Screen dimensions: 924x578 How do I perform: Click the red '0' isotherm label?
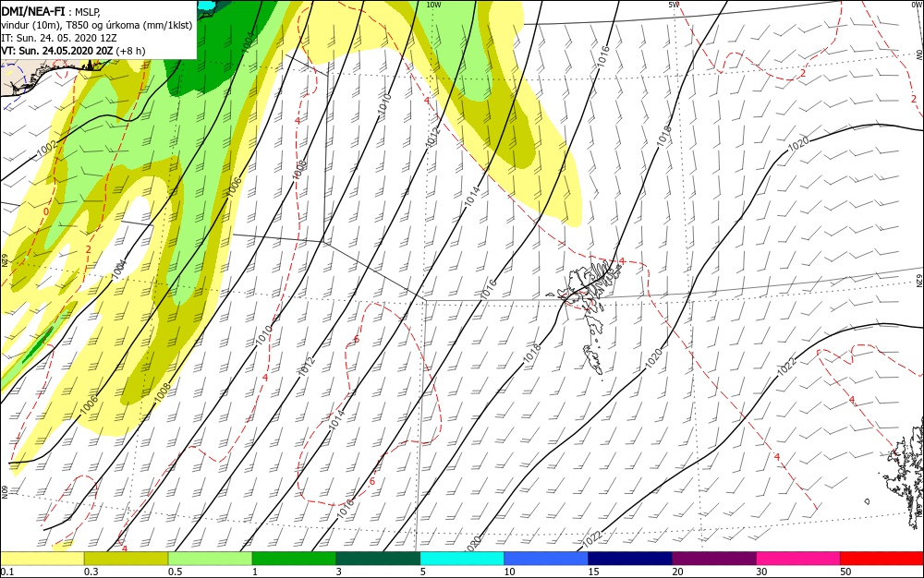pyautogui.click(x=46, y=211)
